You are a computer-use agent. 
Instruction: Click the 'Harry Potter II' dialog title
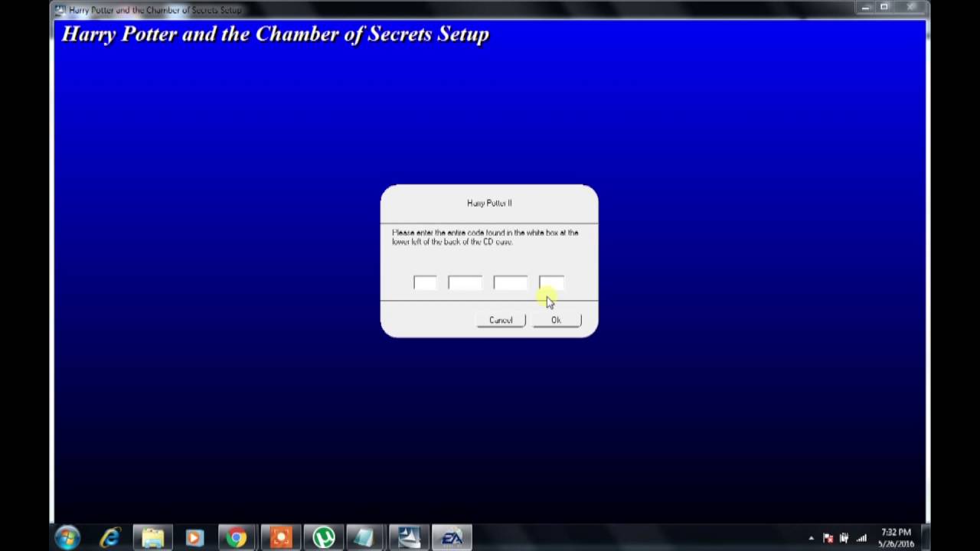click(489, 203)
